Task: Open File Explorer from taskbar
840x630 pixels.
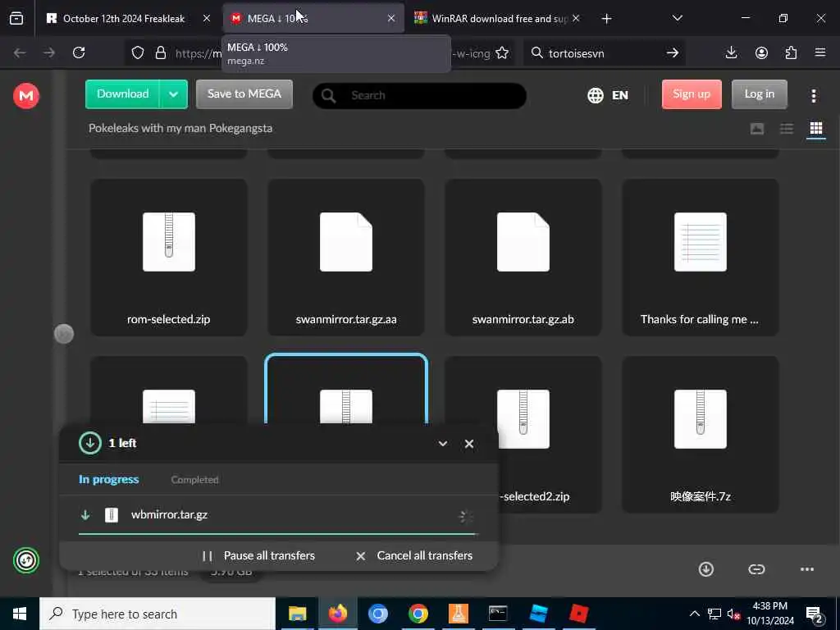Action: [297, 614]
